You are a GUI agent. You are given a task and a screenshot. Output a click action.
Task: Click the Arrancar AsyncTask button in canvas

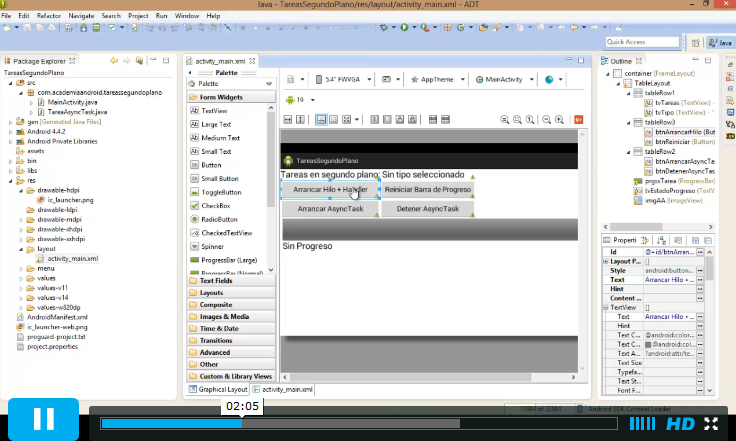[x=330, y=209]
